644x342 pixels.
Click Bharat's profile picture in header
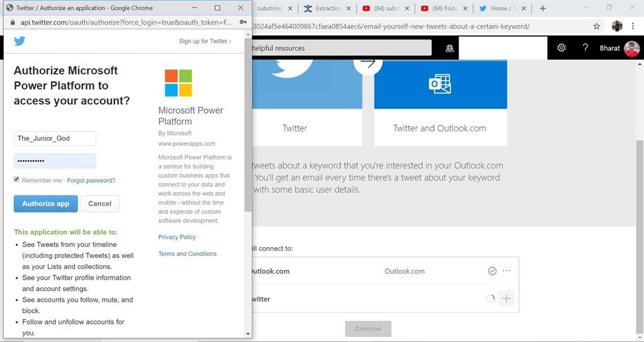(x=631, y=48)
